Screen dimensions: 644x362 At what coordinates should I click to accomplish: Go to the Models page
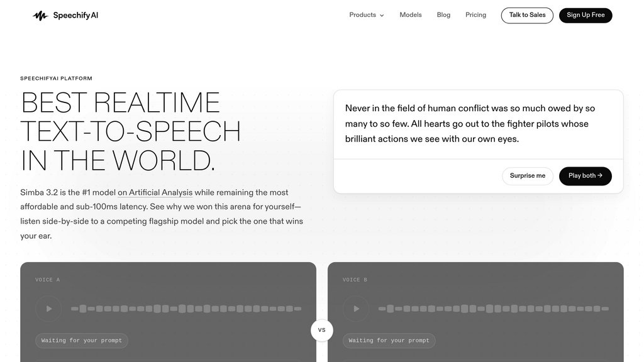click(410, 15)
